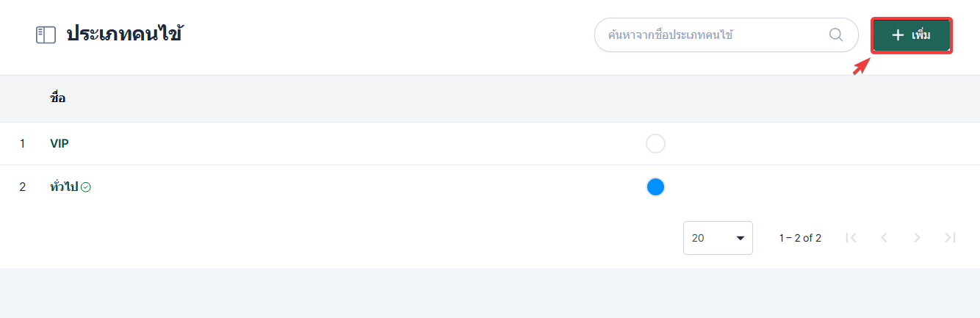The image size is (980, 318).
Task: Click the patient type page icon
Action: (x=46, y=35)
